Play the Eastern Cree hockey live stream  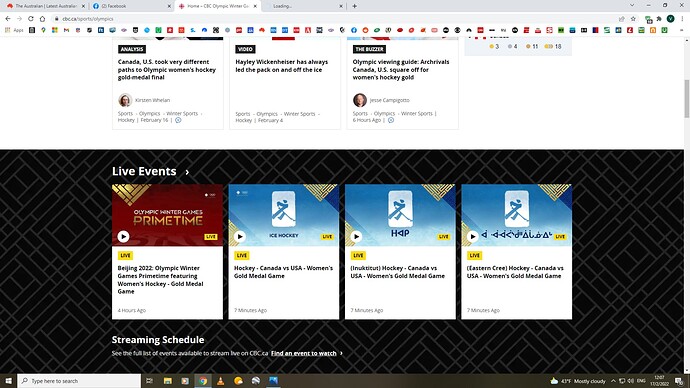tap(473, 236)
